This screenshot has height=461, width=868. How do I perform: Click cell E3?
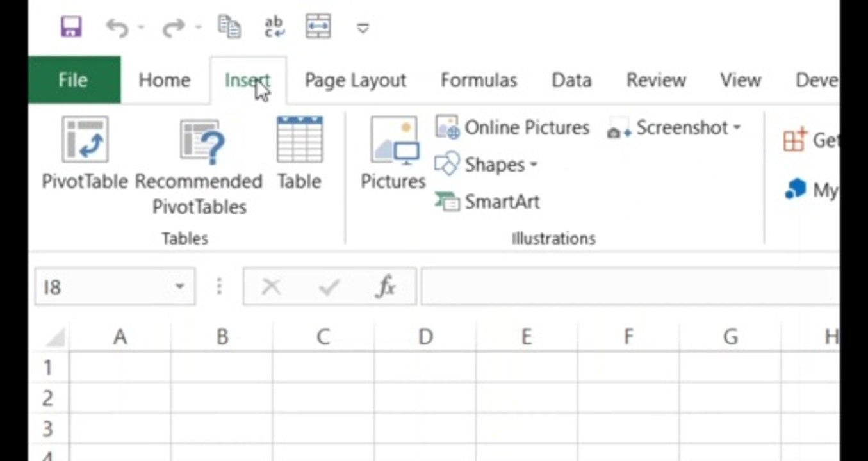point(526,429)
